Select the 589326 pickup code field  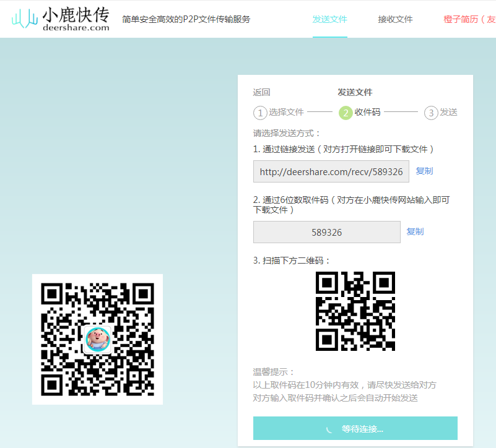click(326, 232)
